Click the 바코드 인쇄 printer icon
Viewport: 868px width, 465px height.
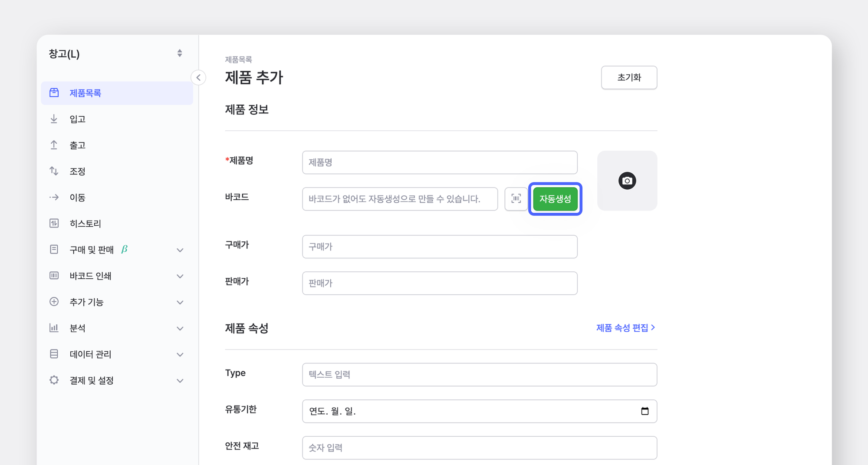coord(54,276)
